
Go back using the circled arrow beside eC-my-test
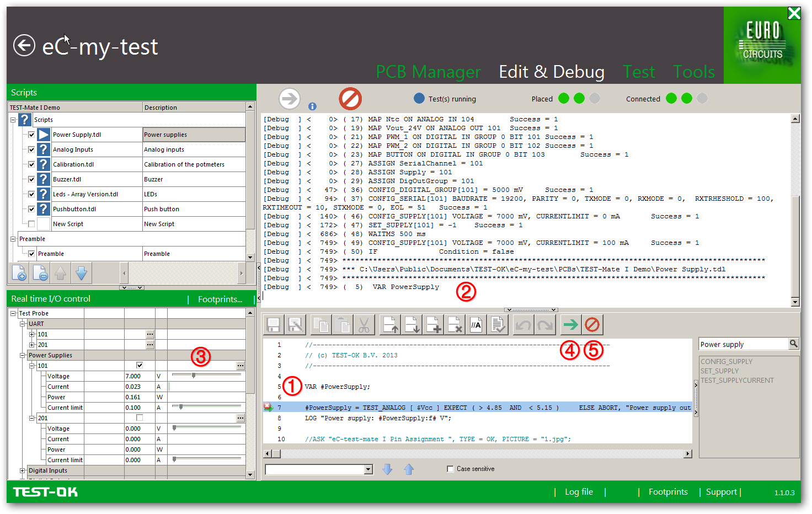point(24,45)
